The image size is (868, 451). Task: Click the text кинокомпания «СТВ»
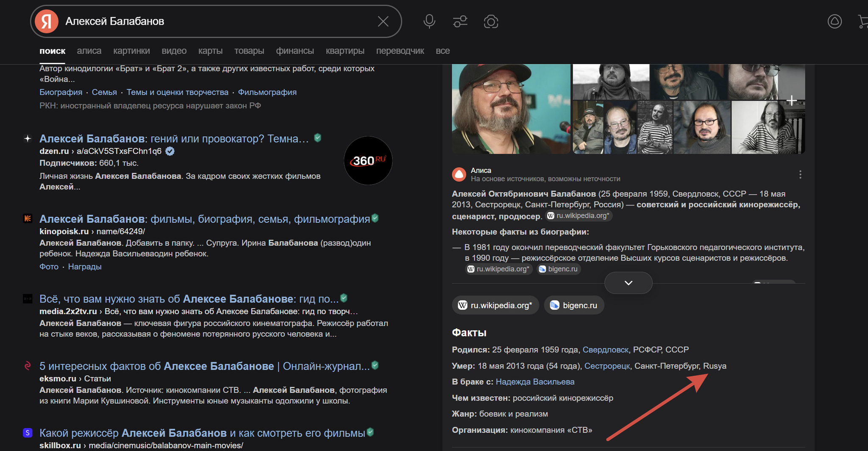tap(551, 430)
